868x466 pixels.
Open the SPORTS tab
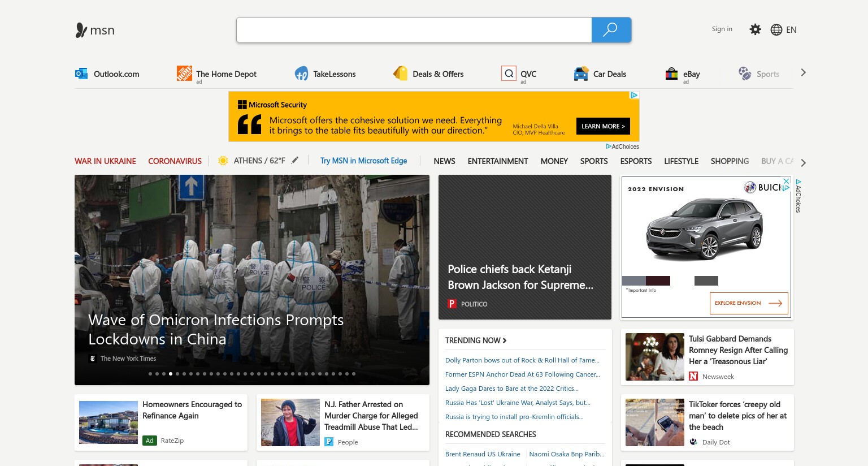(x=594, y=161)
